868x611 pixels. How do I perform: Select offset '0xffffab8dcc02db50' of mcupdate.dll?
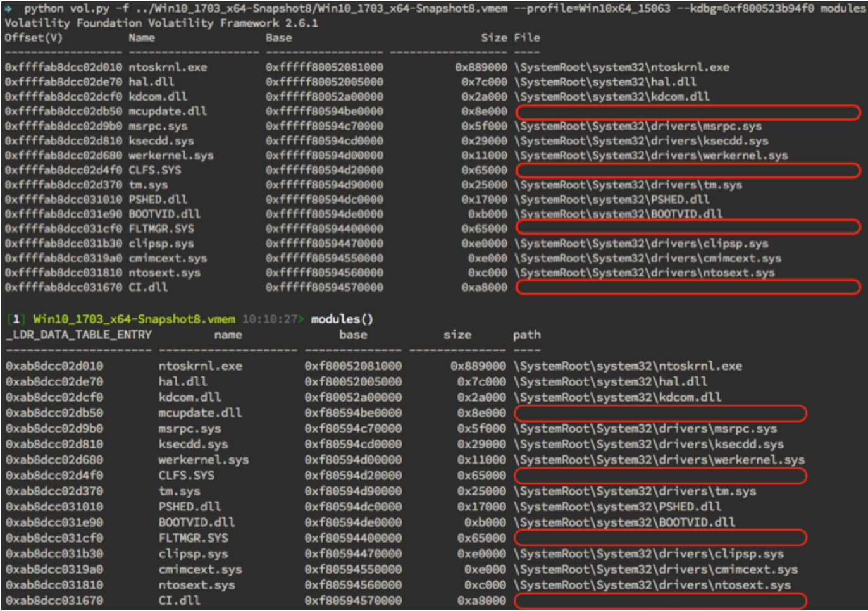tap(63, 111)
